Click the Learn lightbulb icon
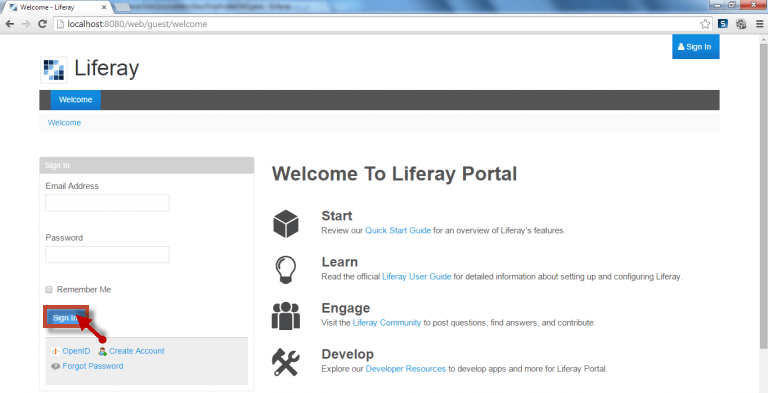Image resolution: width=768 pixels, height=393 pixels. coord(285,270)
